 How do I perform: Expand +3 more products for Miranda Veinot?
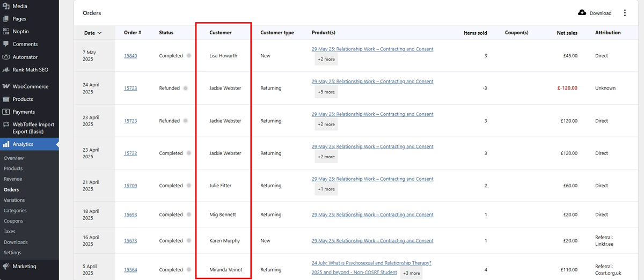click(411, 273)
